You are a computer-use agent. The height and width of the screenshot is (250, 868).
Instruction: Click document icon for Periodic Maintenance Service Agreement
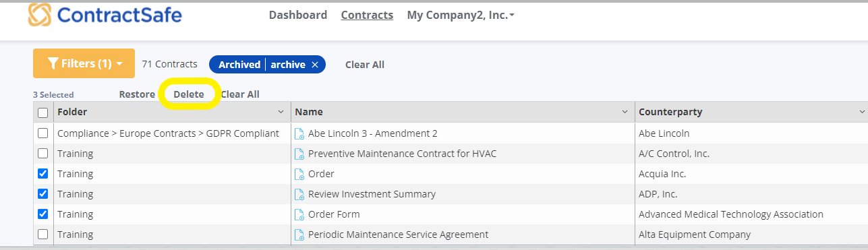299,235
